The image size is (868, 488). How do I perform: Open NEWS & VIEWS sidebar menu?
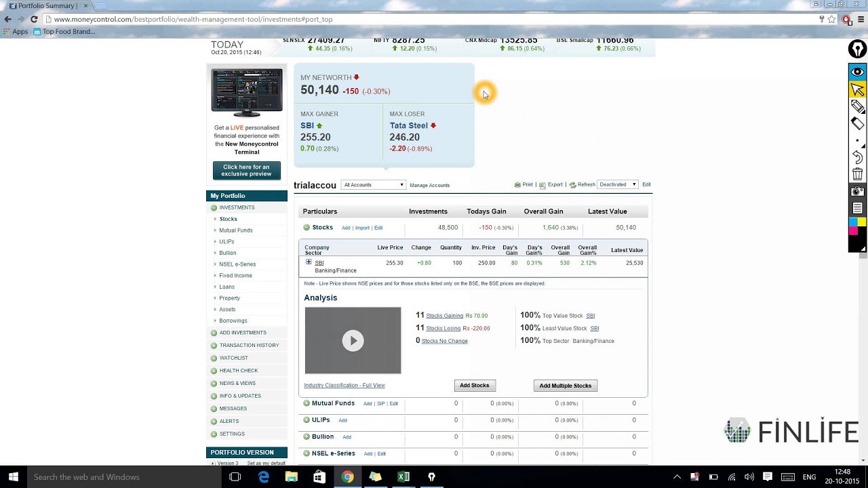pos(237,384)
